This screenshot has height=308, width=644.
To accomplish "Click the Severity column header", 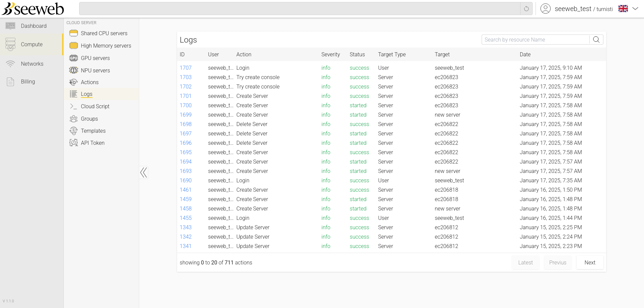I will pyautogui.click(x=330, y=54).
